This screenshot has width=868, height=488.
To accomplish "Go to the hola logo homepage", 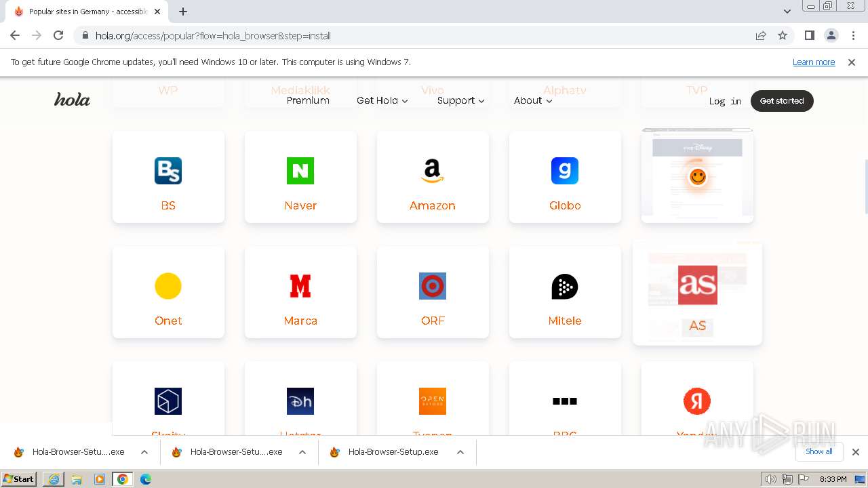I will (x=72, y=100).
